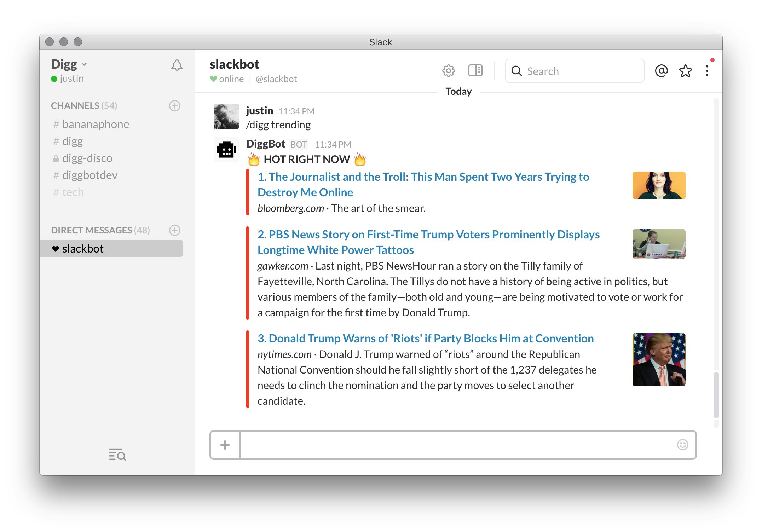Image resolution: width=762 pixels, height=532 pixels.
Task: Open the mentions @ activity icon
Action: [x=661, y=71]
